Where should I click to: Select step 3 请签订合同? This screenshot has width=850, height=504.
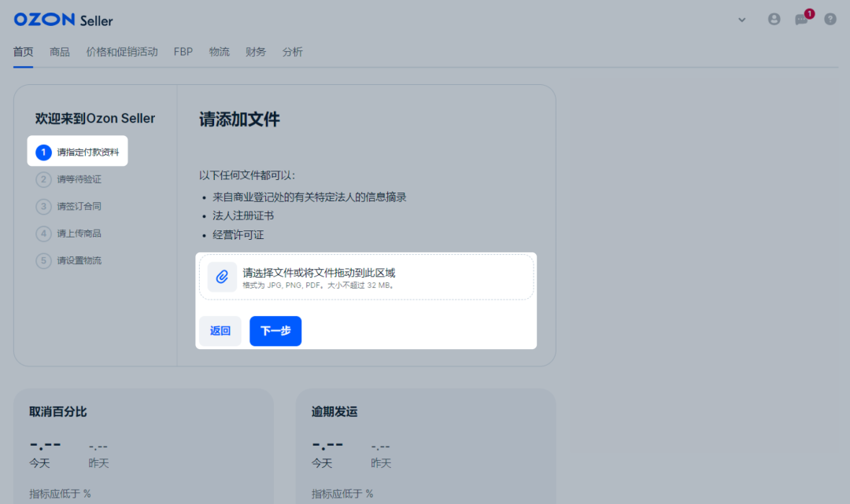point(68,206)
